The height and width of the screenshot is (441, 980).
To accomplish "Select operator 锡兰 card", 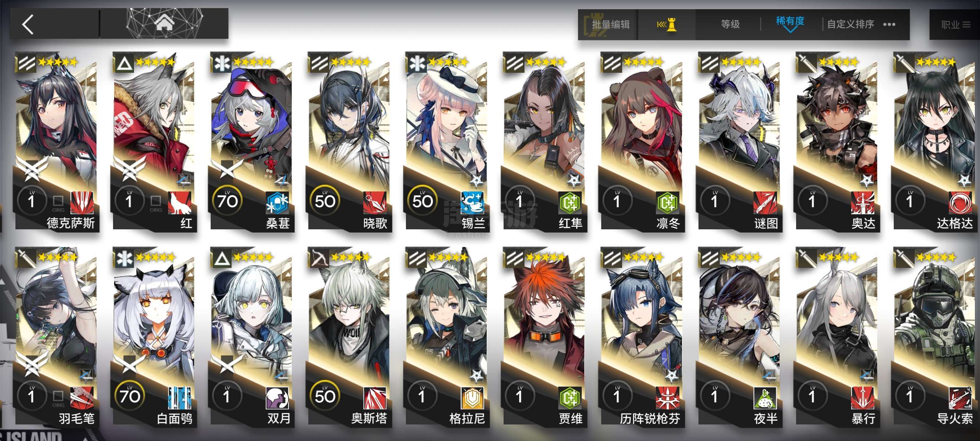I will coord(447,141).
